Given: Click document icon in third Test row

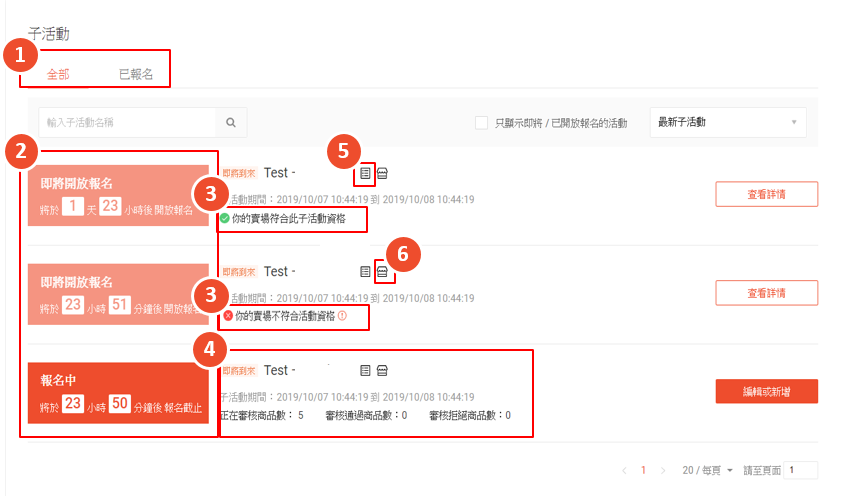Looking at the screenshot, I should point(366,370).
